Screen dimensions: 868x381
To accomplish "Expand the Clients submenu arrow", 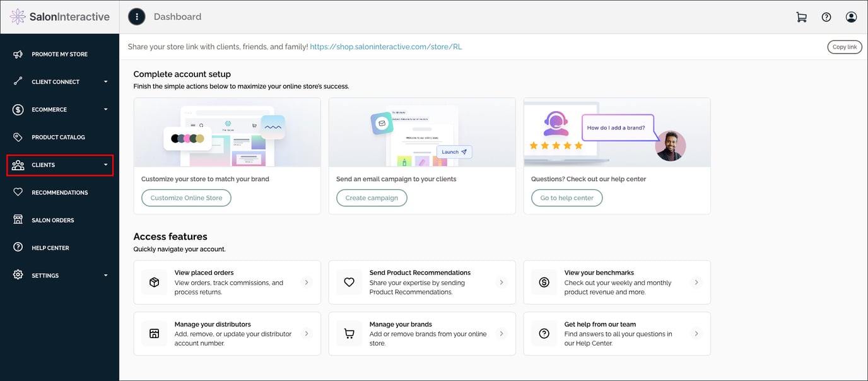I will [x=105, y=165].
